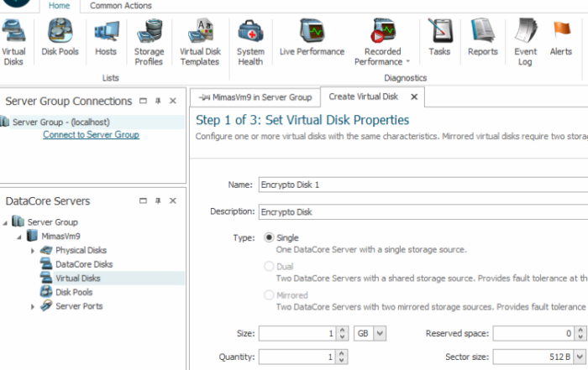This screenshot has width=588, height=370.
Task: Launch Live Performance monitor
Action: coord(312,41)
